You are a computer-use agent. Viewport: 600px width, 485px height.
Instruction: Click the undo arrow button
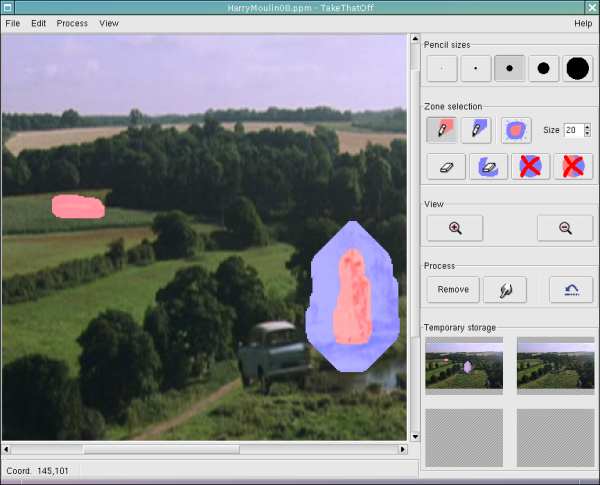pos(571,290)
